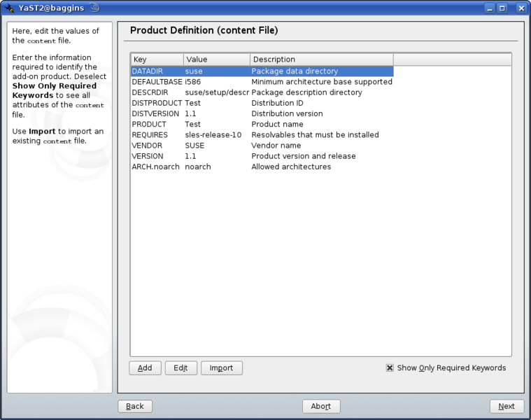The width and height of the screenshot is (531, 420).
Task: Click 'Resolvables that must be installed' description
Action: pyautogui.click(x=315, y=135)
